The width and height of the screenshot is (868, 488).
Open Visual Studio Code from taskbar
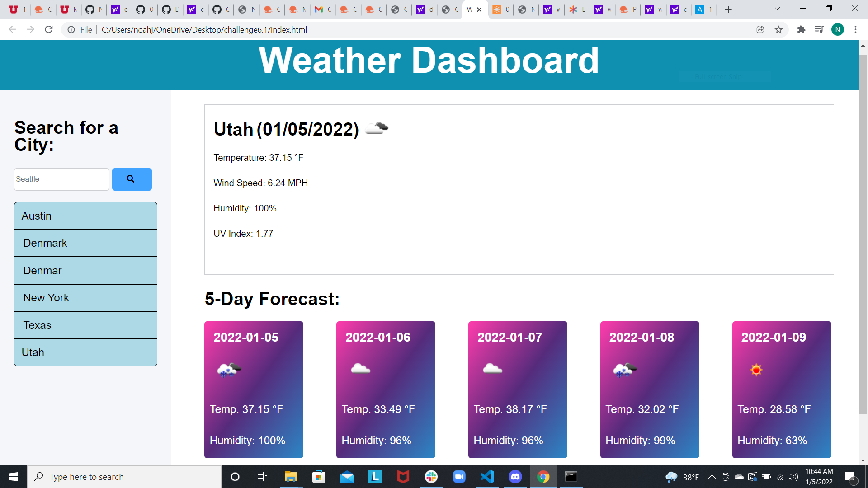[487, 477]
